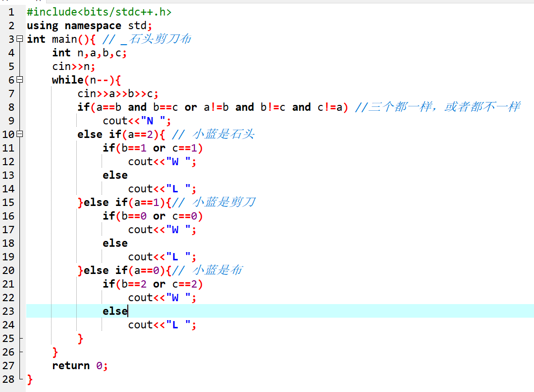Click the cout<<"N " output statement
534x392 pixels.
tap(137, 120)
